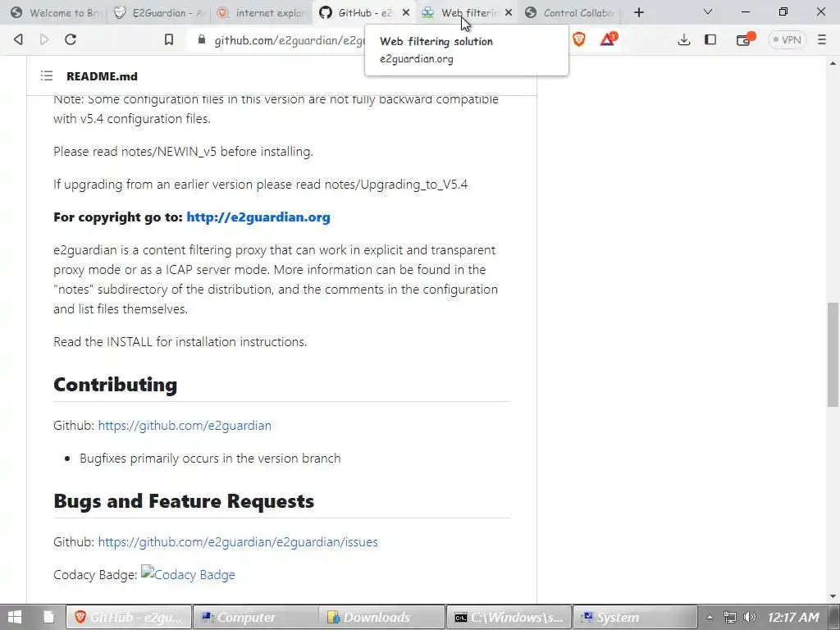Open the Brave Rewards triangle icon
Screen dimensions: 840x630
608,39
